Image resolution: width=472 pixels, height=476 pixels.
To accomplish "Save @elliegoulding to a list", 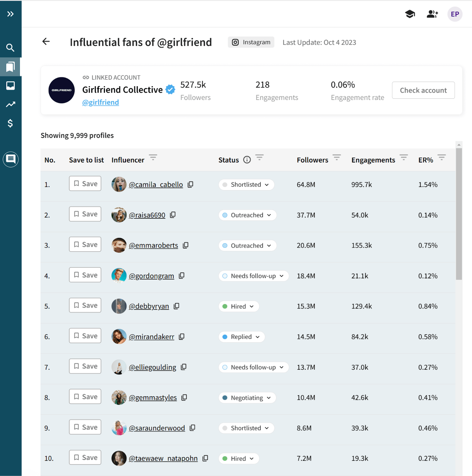I will (85, 366).
